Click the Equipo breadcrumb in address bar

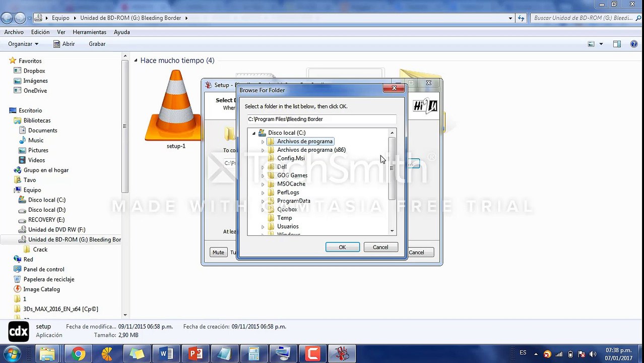[x=60, y=18]
